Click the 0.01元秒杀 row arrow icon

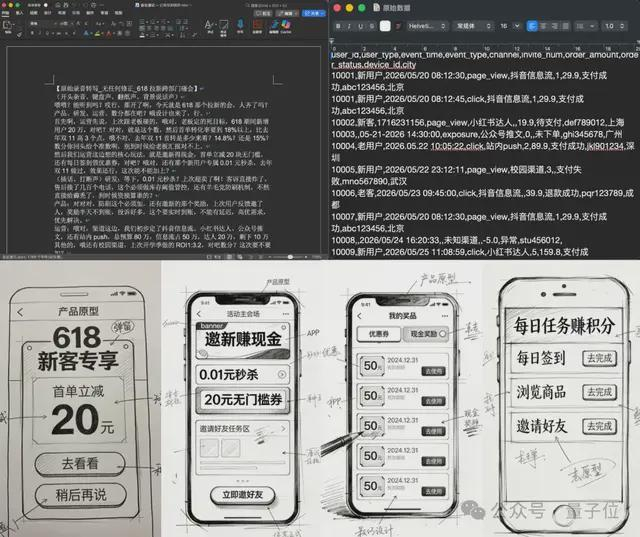click(x=282, y=374)
